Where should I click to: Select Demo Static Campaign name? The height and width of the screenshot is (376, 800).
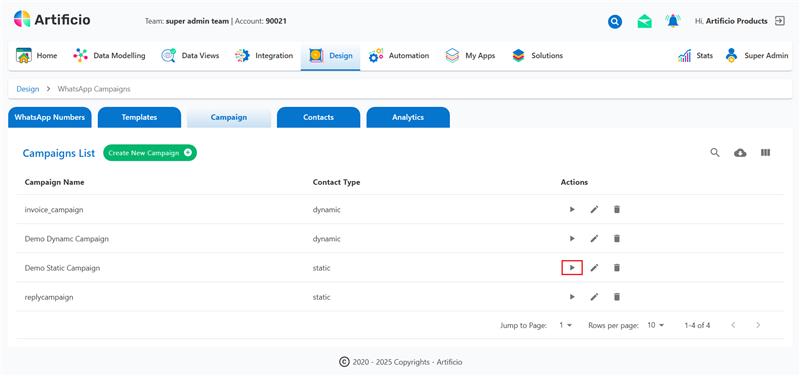coord(62,268)
